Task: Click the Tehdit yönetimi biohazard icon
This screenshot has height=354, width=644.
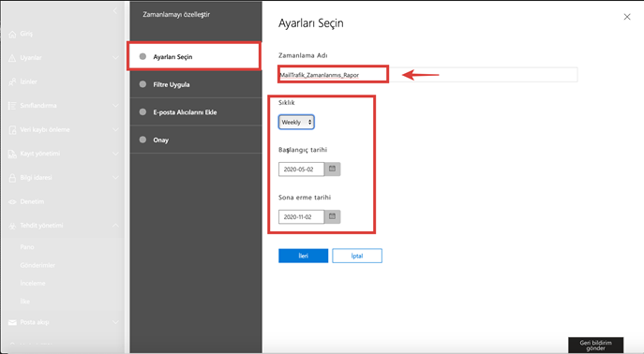Action: 12,226
